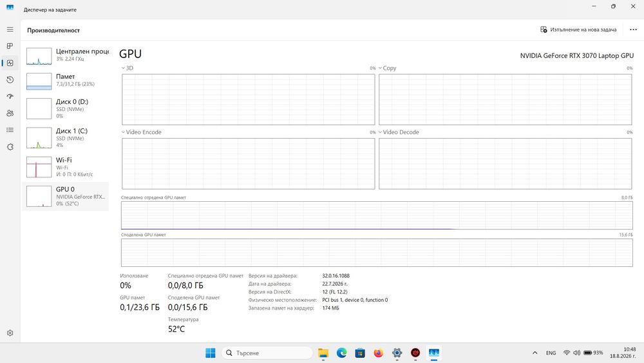
Task: Open Task Manager settings gear
Action: [x=10, y=333]
